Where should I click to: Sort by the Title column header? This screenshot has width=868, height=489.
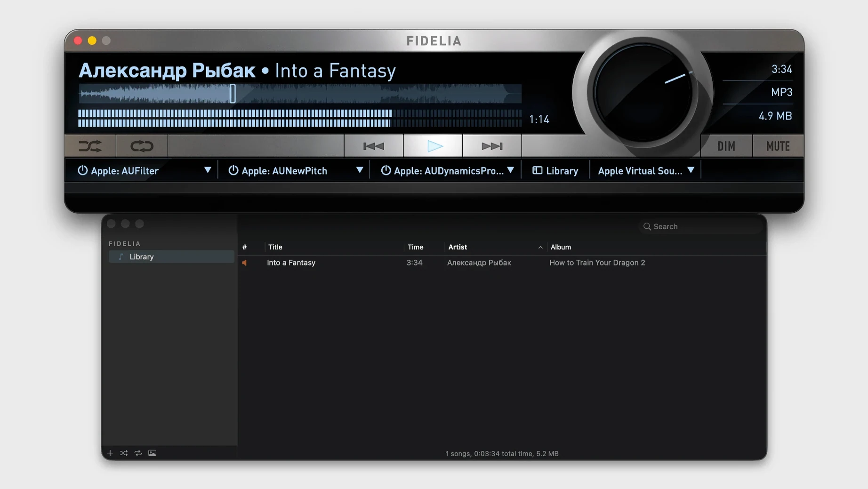pyautogui.click(x=275, y=247)
